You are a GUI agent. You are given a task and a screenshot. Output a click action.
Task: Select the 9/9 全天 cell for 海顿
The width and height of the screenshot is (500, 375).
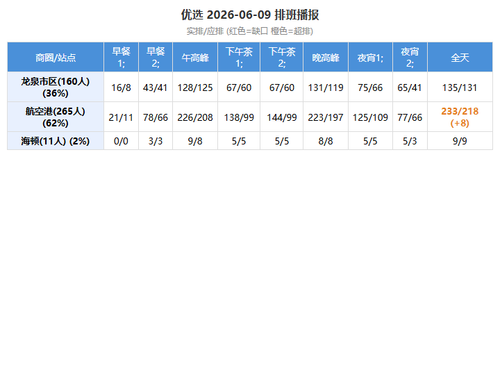(x=460, y=141)
